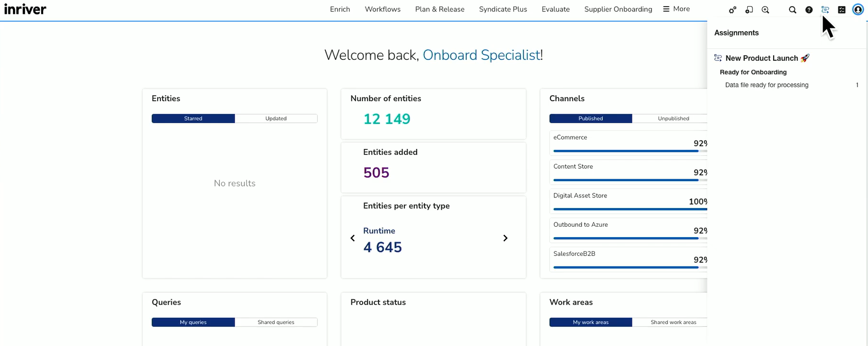Open 'Data file ready for processing' assignment
This screenshot has width=868, height=346.
pyautogui.click(x=766, y=85)
